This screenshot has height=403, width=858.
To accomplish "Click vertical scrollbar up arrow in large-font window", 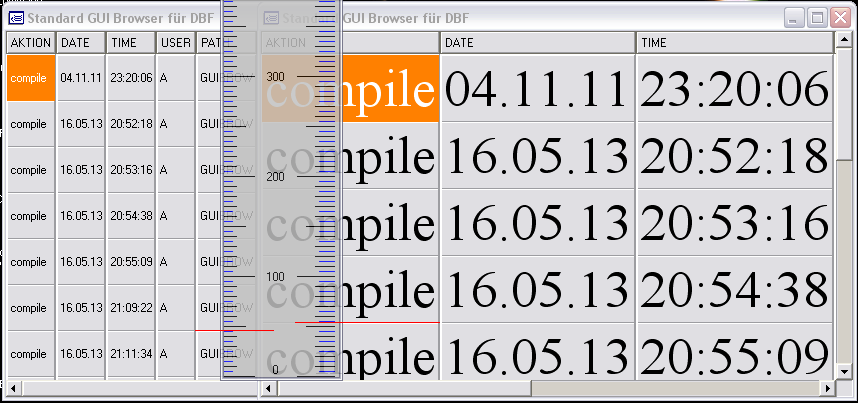I will [x=843, y=40].
